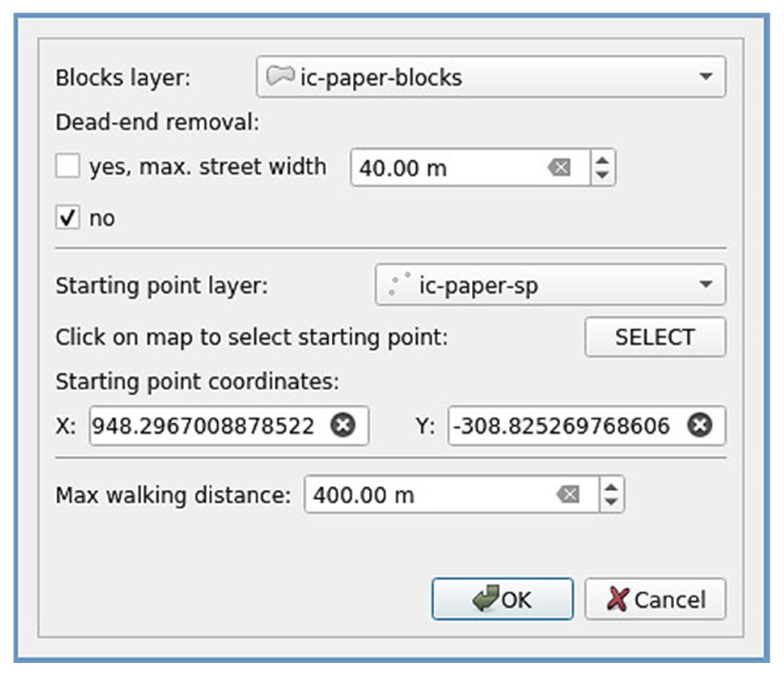Focus the max walking distance field
This screenshot has height=673, width=784.
(x=425, y=495)
